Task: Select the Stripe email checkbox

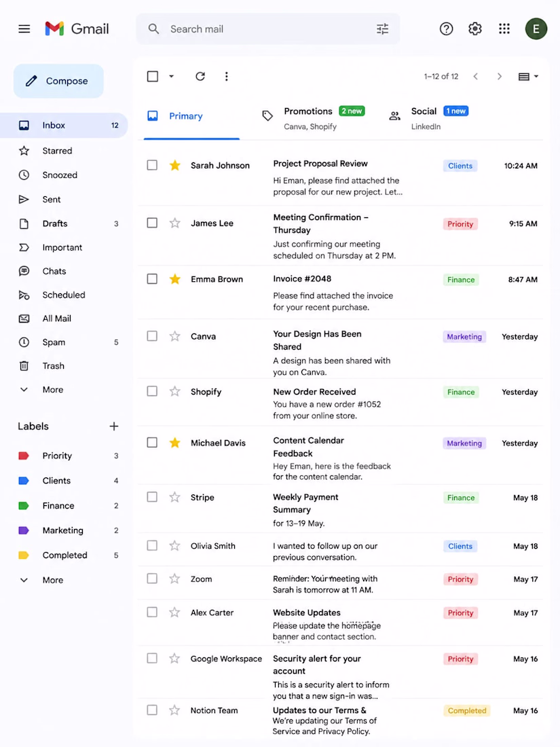Action: (x=152, y=497)
